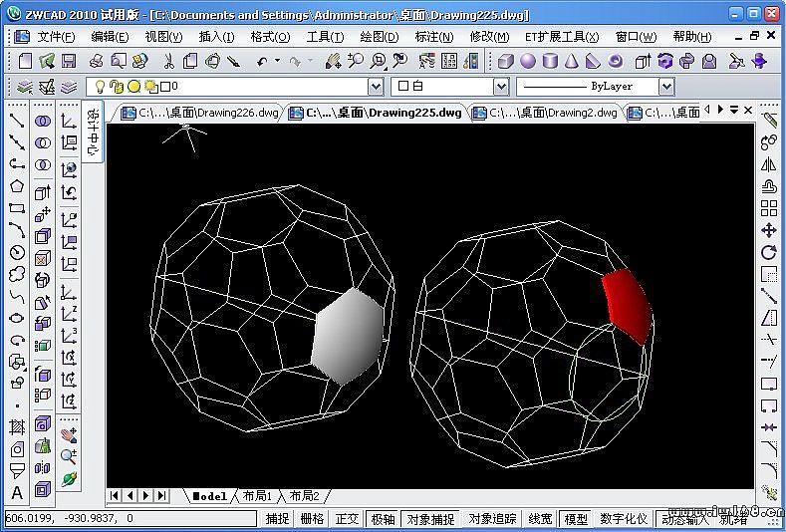Viewport: 786px width, 532px height.
Task: Switch to the 布局2 layout tab
Action: point(304,496)
